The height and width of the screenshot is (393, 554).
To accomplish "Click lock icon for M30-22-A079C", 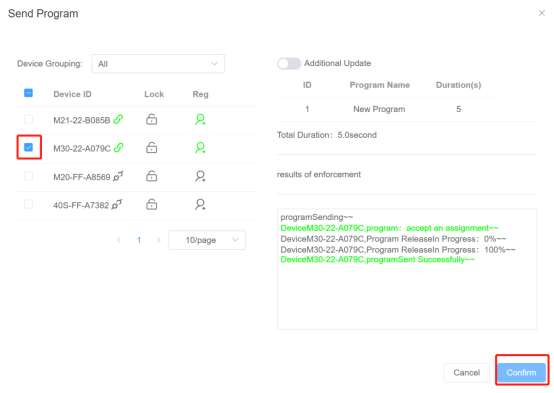I will (x=152, y=148).
